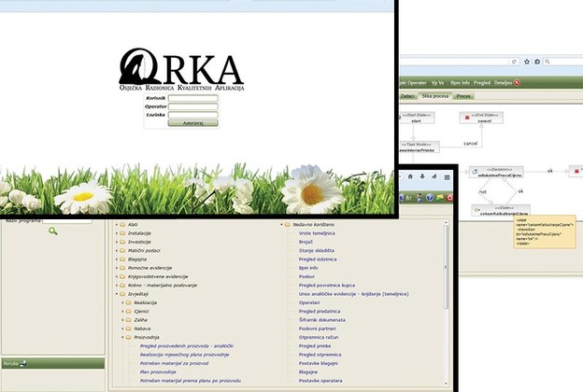583x392 pixels.
Task: Select the Bpm info - Pregled - Detaljno tab
Action: pyautogui.click(x=481, y=83)
